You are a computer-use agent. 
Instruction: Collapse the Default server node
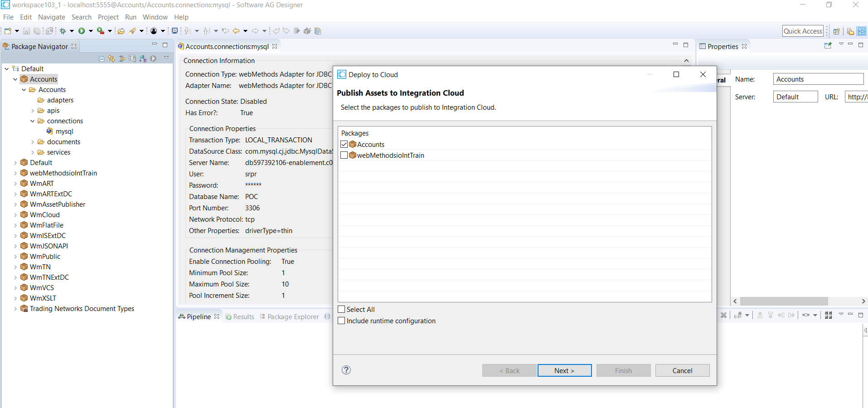point(6,69)
